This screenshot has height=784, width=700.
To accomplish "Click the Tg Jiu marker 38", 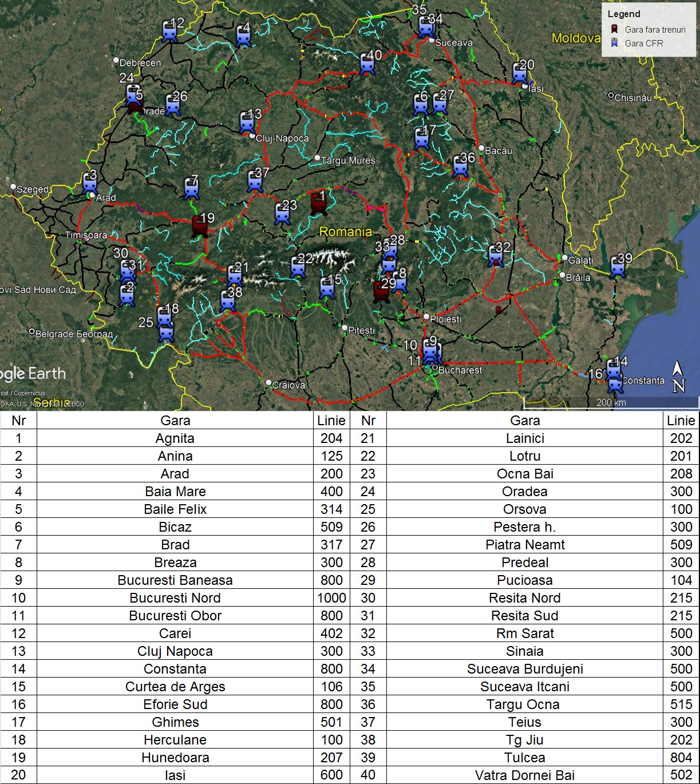I will 228,300.
